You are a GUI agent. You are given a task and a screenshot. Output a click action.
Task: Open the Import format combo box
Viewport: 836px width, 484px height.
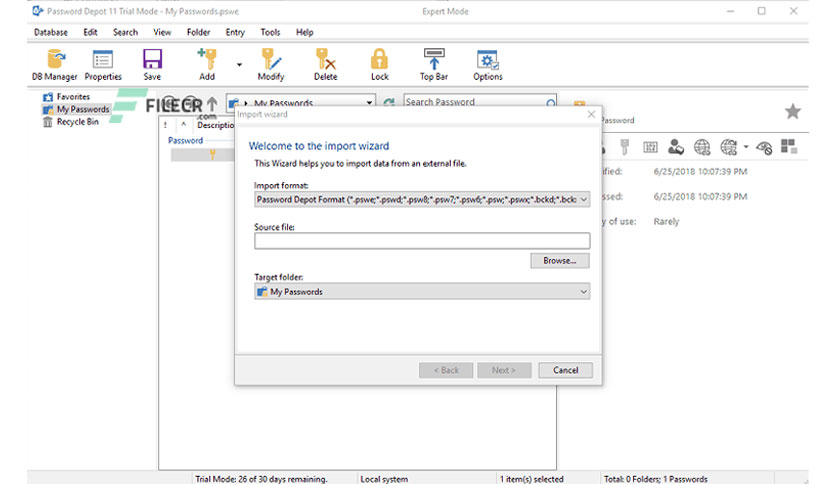click(422, 199)
